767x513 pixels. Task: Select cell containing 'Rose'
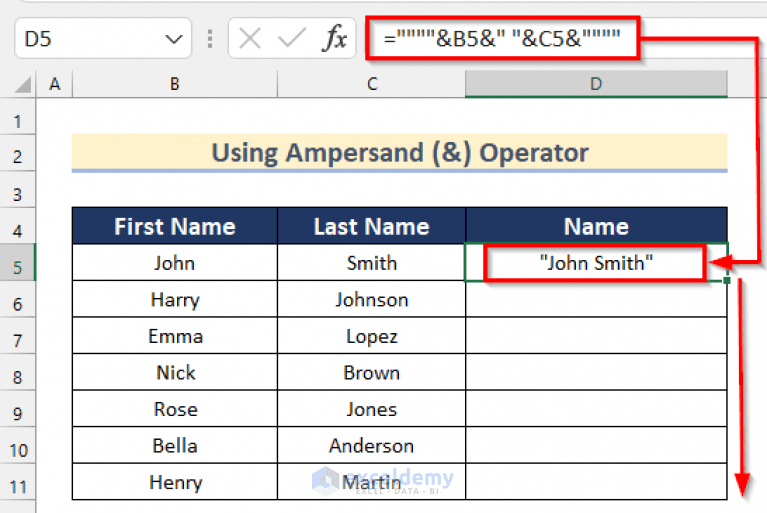pyautogui.click(x=175, y=409)
